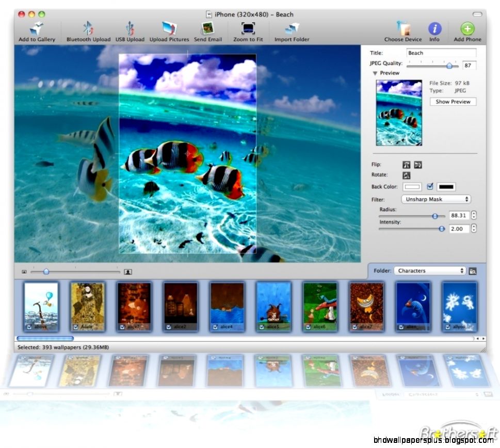This screenshot has width=500, height=448.
Task: Uncheck the 'alice2' wallpaper checkbox
Action: [x=169, y=327]
